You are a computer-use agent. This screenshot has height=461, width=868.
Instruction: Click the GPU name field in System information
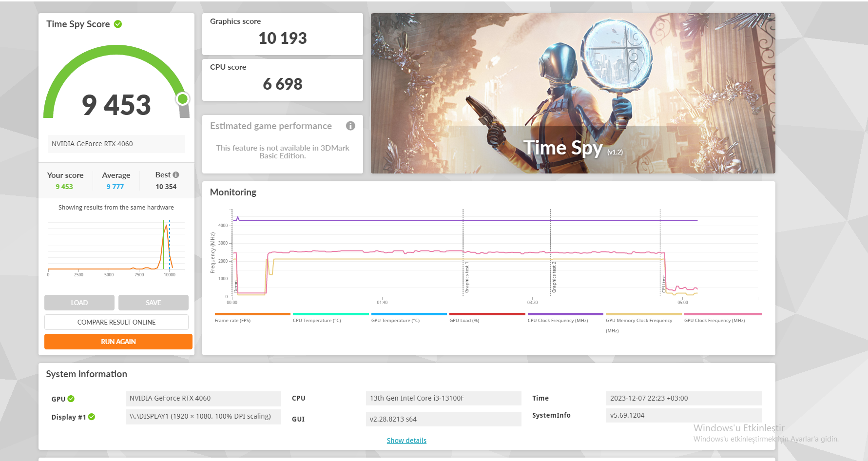pos(203,398)
